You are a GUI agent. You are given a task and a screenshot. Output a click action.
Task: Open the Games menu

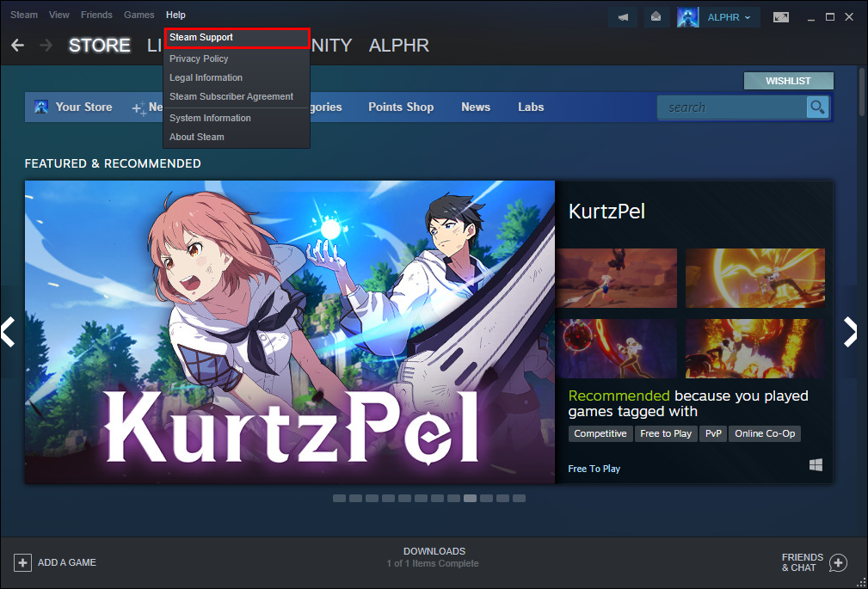(x=139, y=15)
